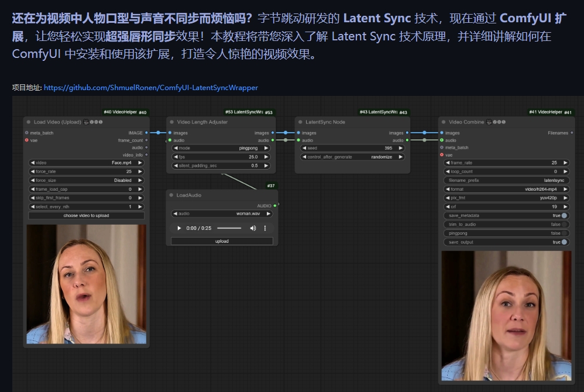The image size is (584, 392).
Task: Open the audio player three-dot options
Action: click(x=265, y=228)
